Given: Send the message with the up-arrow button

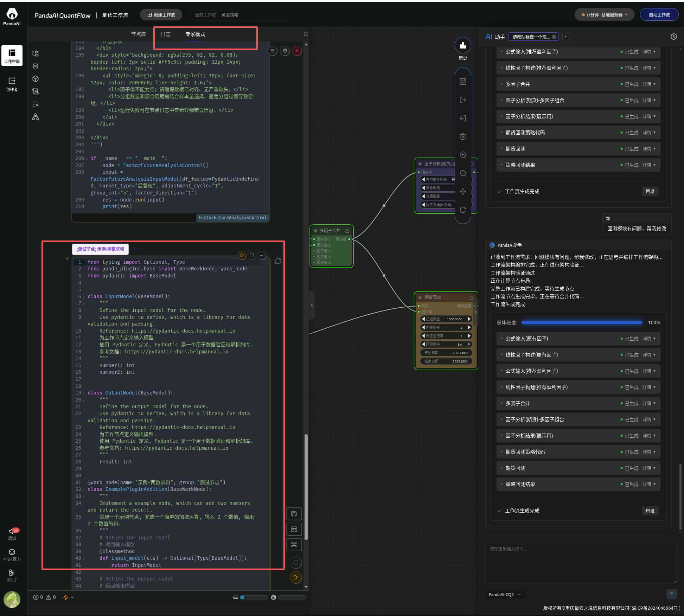Looking at the screenshot, I should point(671,594).
